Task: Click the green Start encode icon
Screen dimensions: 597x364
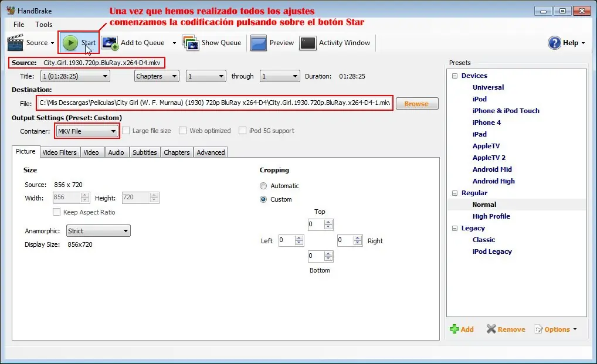Action: tap(70, 43)
